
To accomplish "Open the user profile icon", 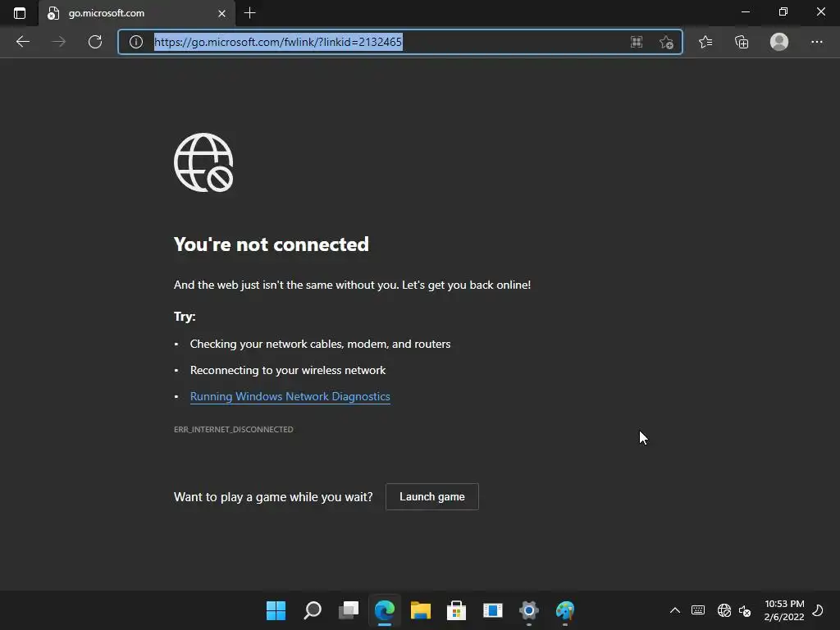I will (x=779, y=42).
